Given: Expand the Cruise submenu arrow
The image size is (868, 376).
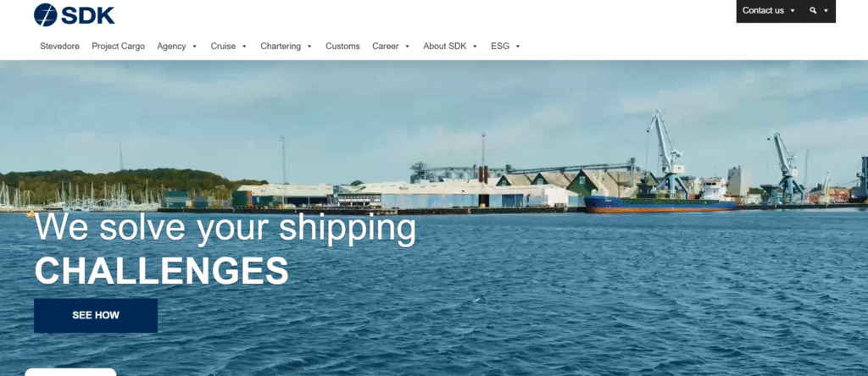Looking at the screenshot, I should pyautogui.click(x=244, y=47).
